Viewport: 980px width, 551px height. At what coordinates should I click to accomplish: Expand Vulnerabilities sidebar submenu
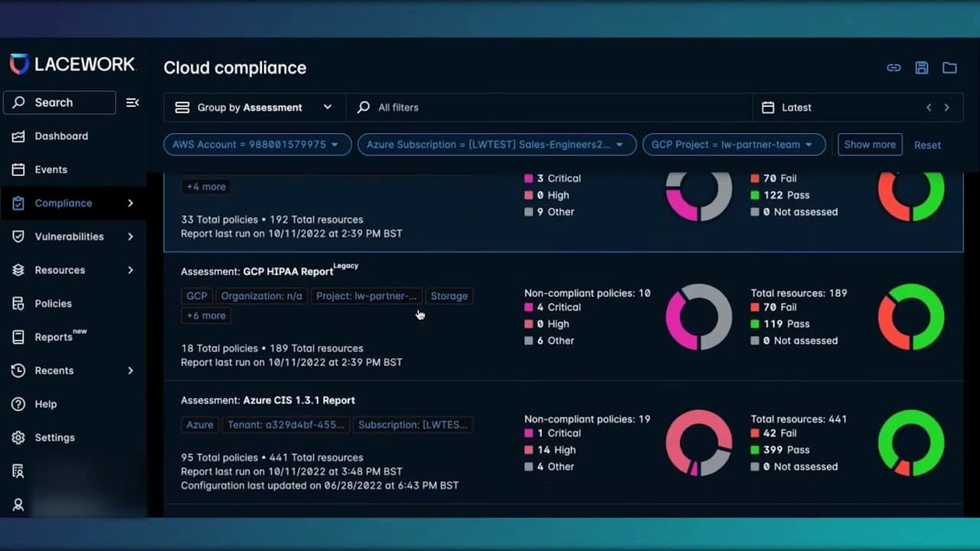130,236
